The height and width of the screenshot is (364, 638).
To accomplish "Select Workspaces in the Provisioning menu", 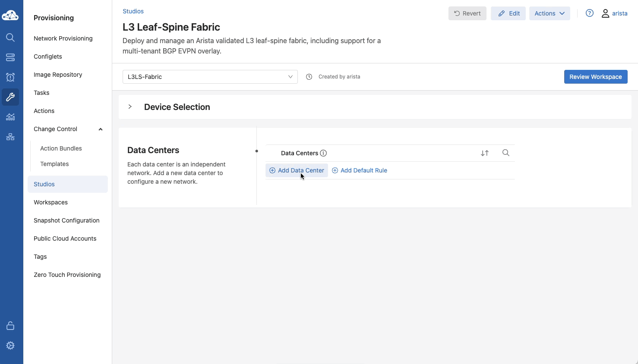I will tap(51, 202).
